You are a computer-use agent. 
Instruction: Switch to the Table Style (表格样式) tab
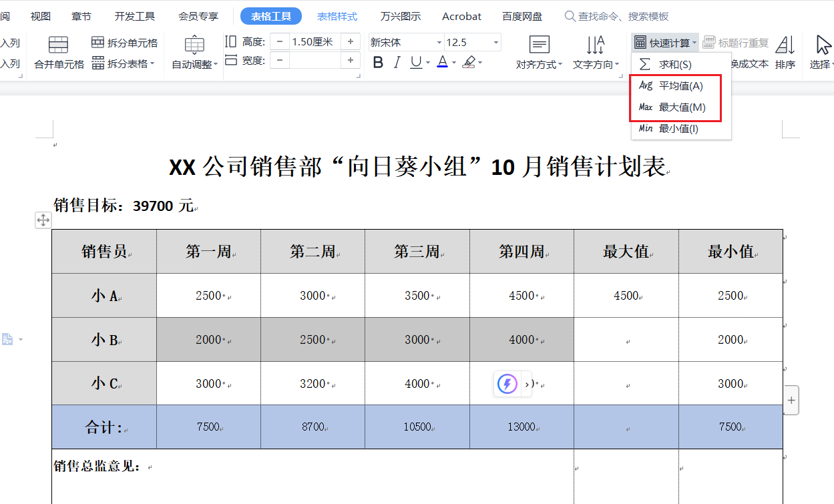tap(337, 16)
